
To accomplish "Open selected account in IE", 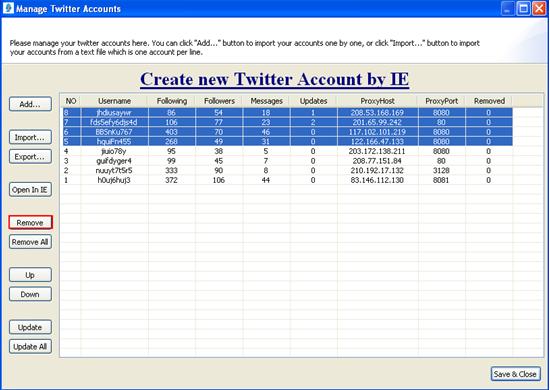I will (x=30, y=190).
